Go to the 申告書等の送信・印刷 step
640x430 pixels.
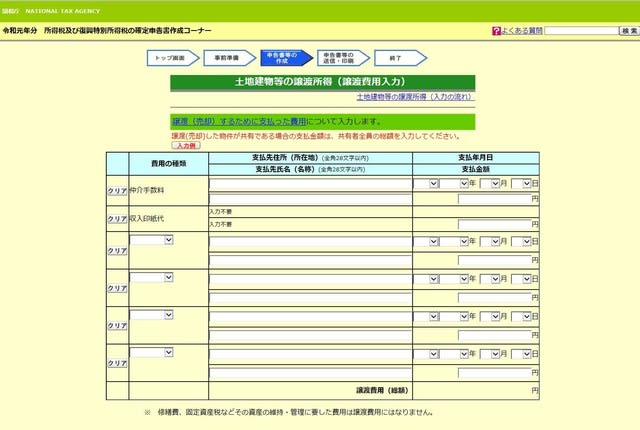343,58
